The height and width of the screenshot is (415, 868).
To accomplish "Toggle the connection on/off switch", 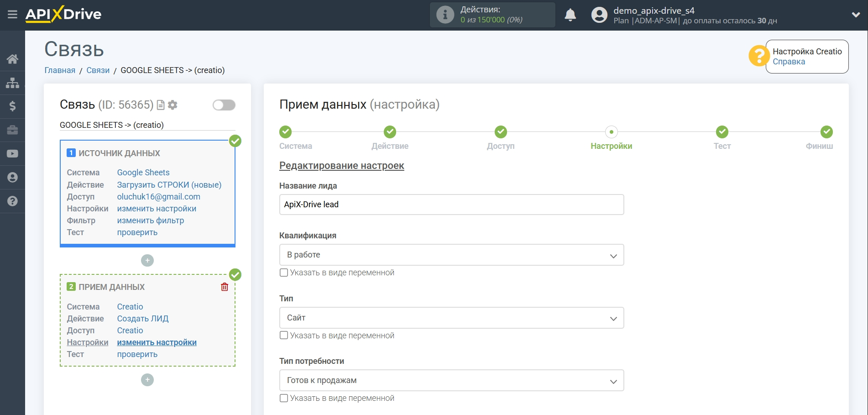I will [x=224, y=105].
